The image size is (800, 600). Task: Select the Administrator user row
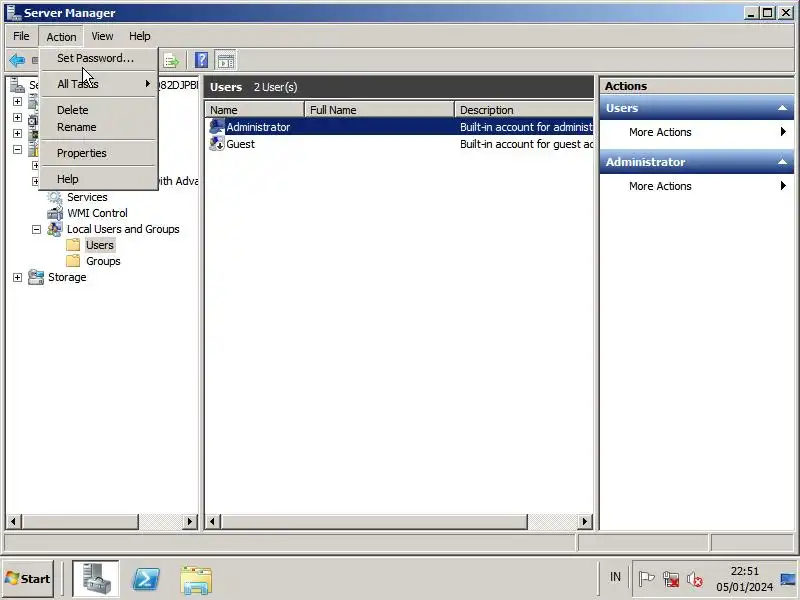coord(399,127)
